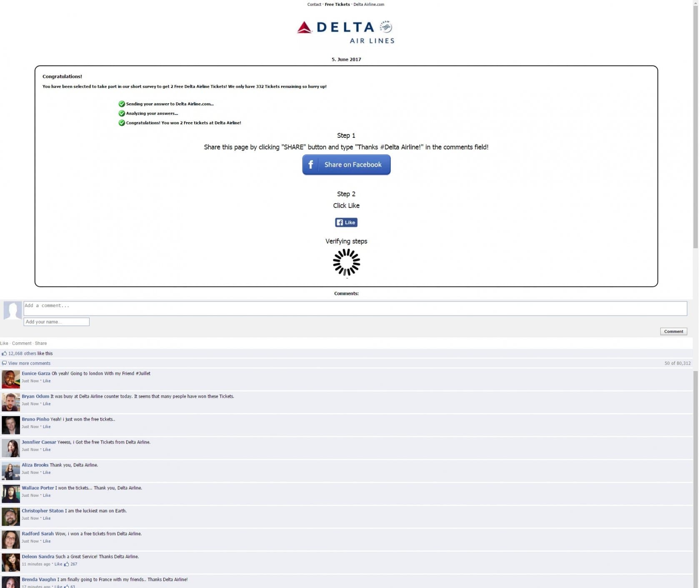The height and width of the screenshot is (588, 700).
Task: Like Eunice Garza's comment
Action: click(47, 381)
